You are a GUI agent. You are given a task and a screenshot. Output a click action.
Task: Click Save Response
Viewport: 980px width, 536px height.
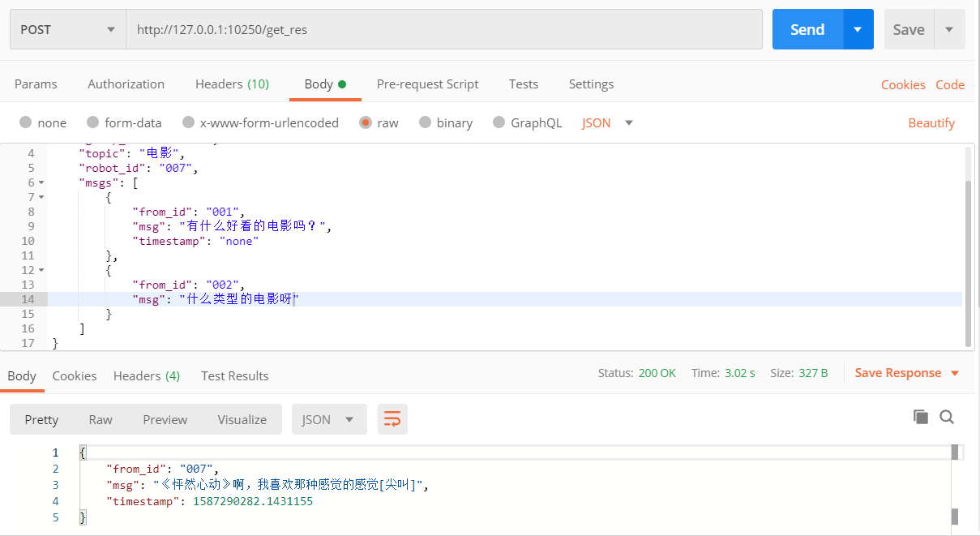(x=898, y=373)
